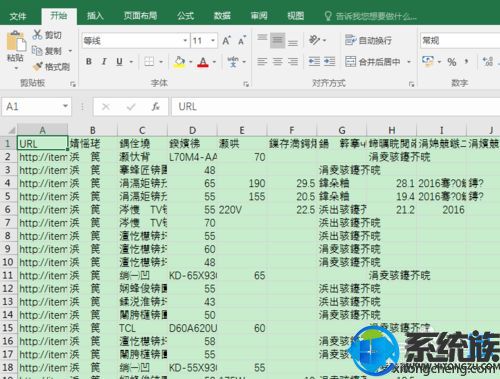Click the Increase Indent icon
500x379 pixels.
pyautogui.click(x=329, y=61)
